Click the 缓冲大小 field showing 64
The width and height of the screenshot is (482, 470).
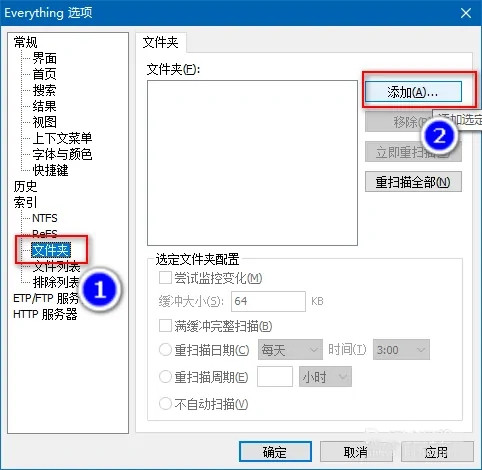click(x=268, y=301)
